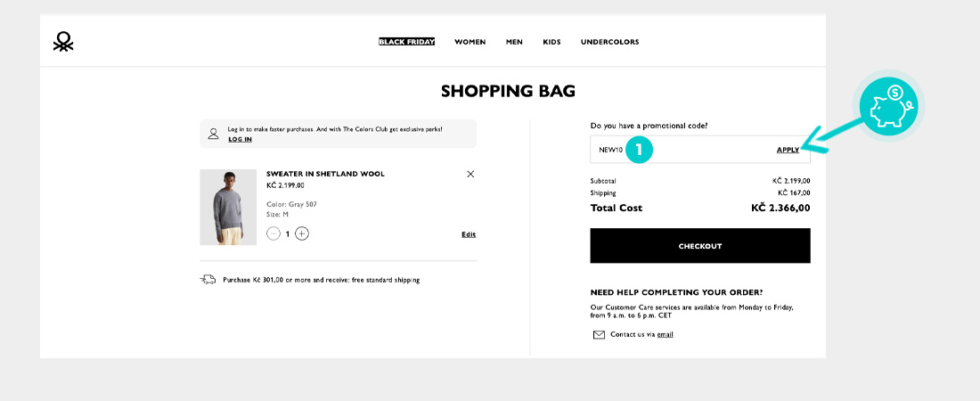Open the Undercolors menu
This screenshot has width=980, height=401.
[x=609, y=42]
